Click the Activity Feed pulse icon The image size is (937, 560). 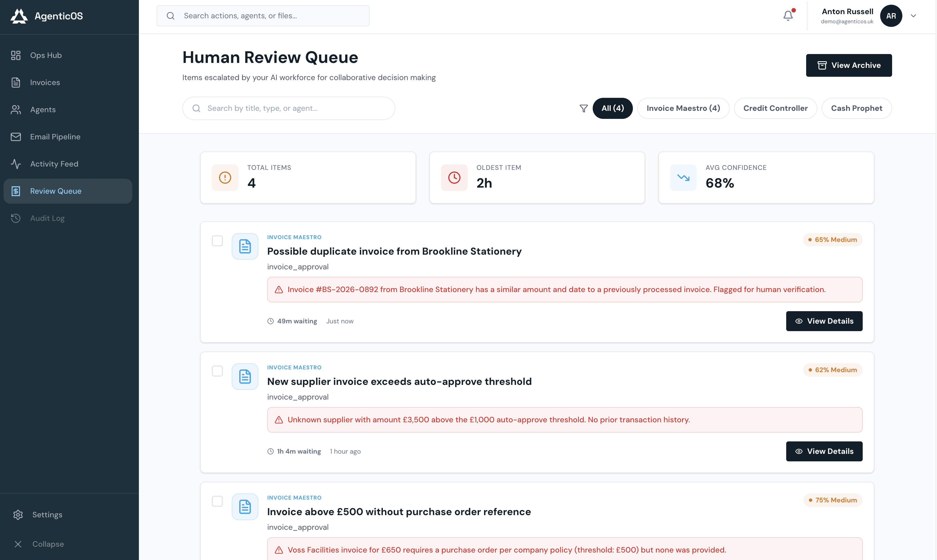coord(16,164)
